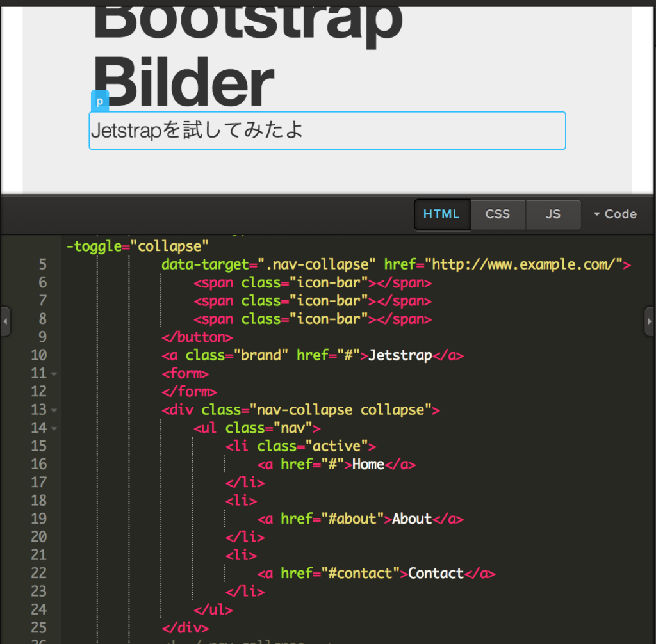
Task: Select the HTML tab
Action: [442, 214]
